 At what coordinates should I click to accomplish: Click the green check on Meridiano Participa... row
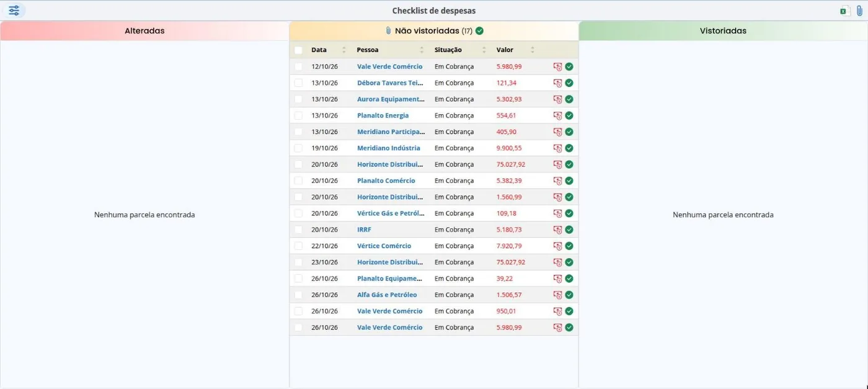pyautogui.click(x=569, y=132)
